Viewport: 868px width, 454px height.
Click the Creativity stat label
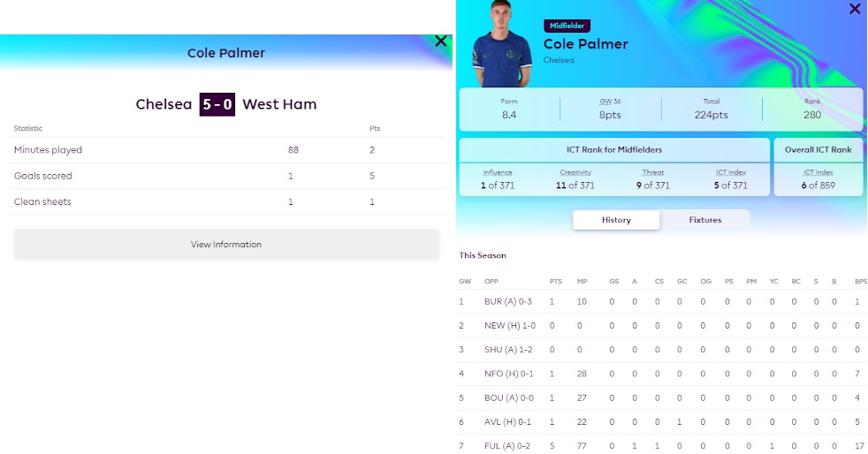click(575, 172)
